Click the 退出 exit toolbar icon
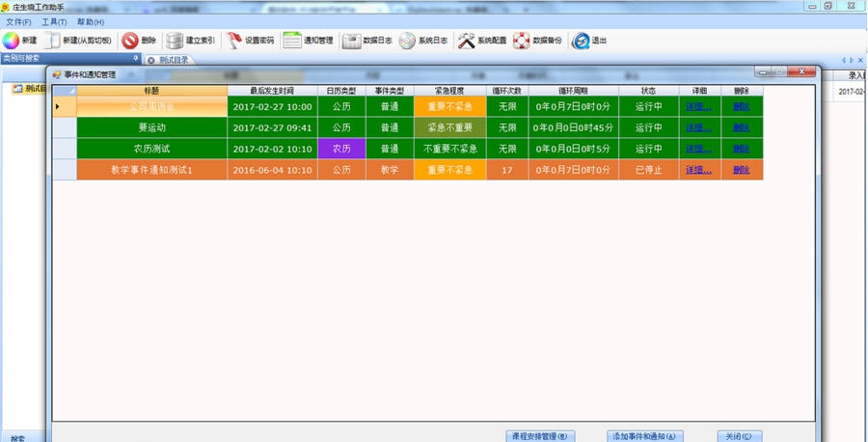The width and height of the screenshot is (868, 442). point(581,41)
